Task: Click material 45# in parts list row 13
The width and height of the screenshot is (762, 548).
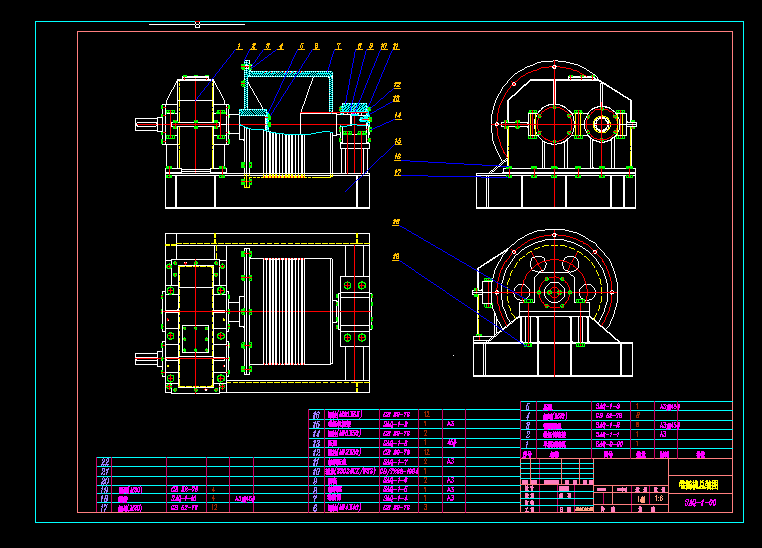Action: click(x=451, y=443)
